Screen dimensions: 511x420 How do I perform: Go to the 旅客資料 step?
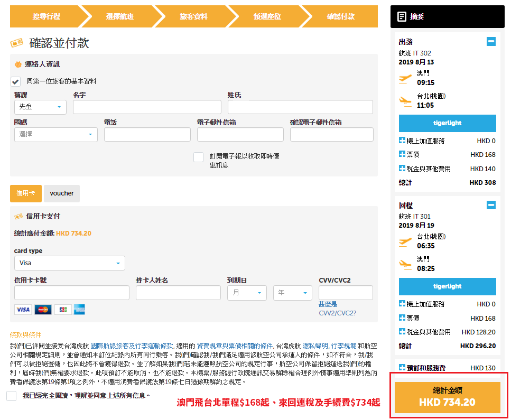coord(193,16)
